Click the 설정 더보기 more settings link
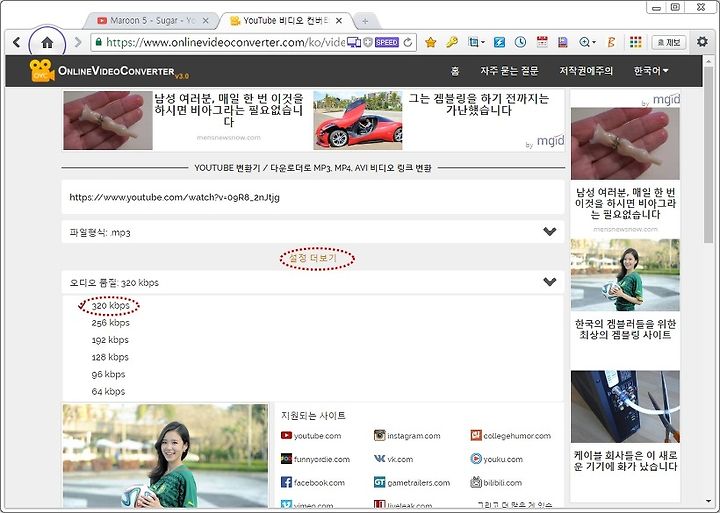The width and height of the screenshot is (720, 513). [313, 258]
